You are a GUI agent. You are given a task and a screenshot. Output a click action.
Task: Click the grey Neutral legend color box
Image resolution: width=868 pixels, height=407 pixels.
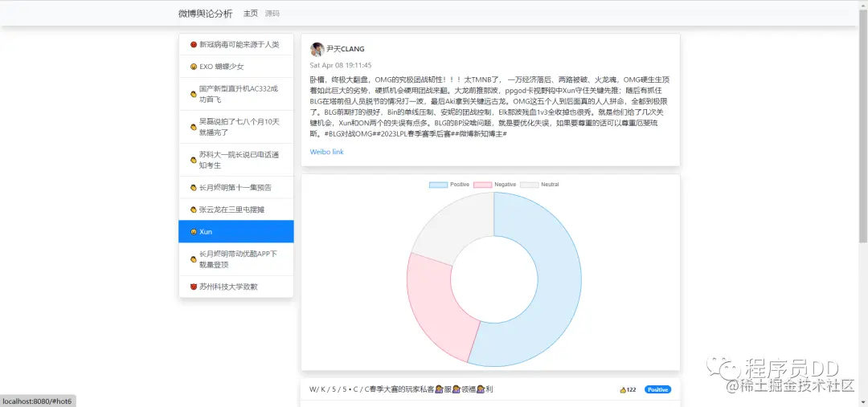(529, 184)
